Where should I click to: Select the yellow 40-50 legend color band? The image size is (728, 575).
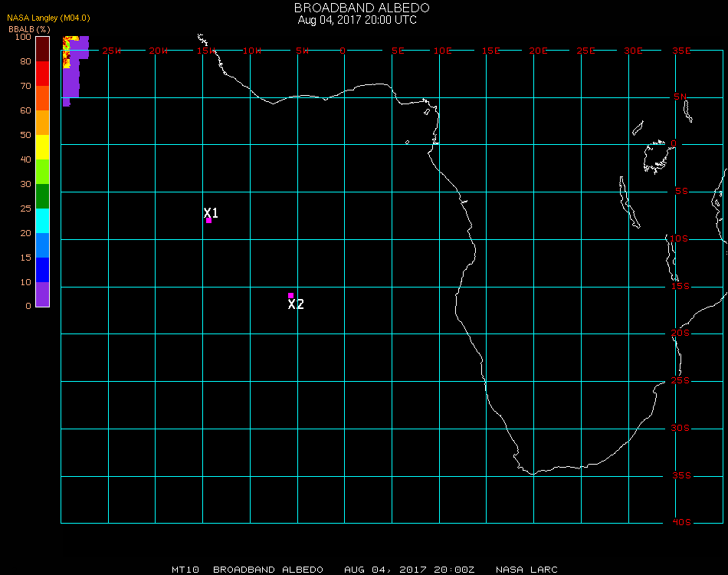(x=43, y=147)
